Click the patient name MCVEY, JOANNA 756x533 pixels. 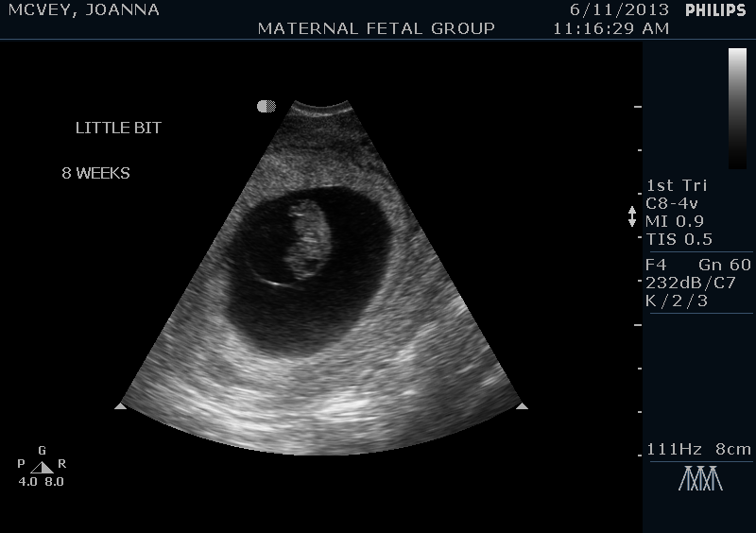point(84,9)
